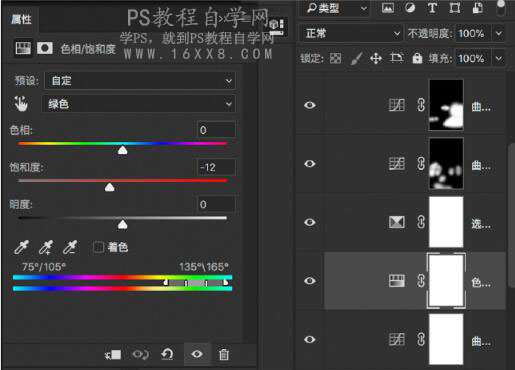This screenshot has height=370, width=515.
Task: Select the lock all padlock icon
Action: 417,58
